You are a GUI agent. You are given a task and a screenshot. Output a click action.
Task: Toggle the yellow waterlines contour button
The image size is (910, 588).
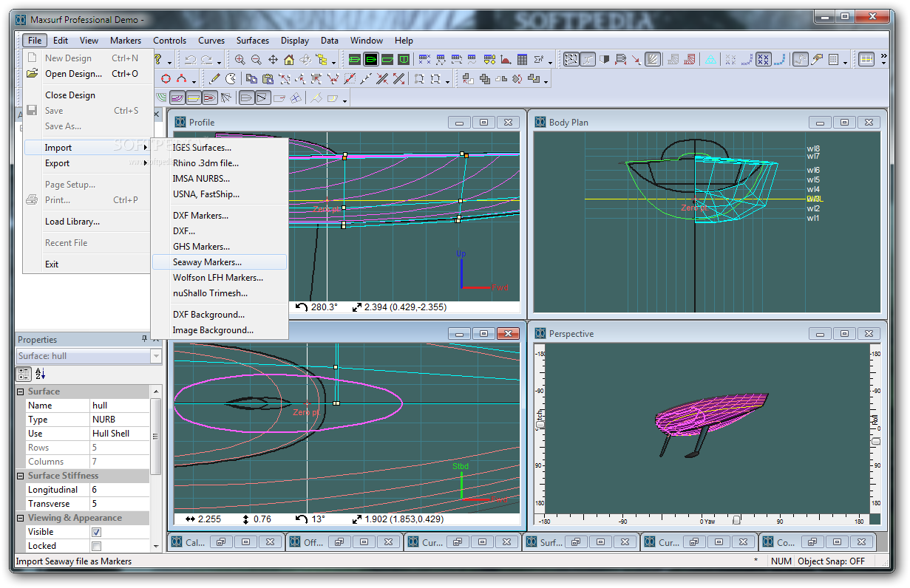(194, 98)
